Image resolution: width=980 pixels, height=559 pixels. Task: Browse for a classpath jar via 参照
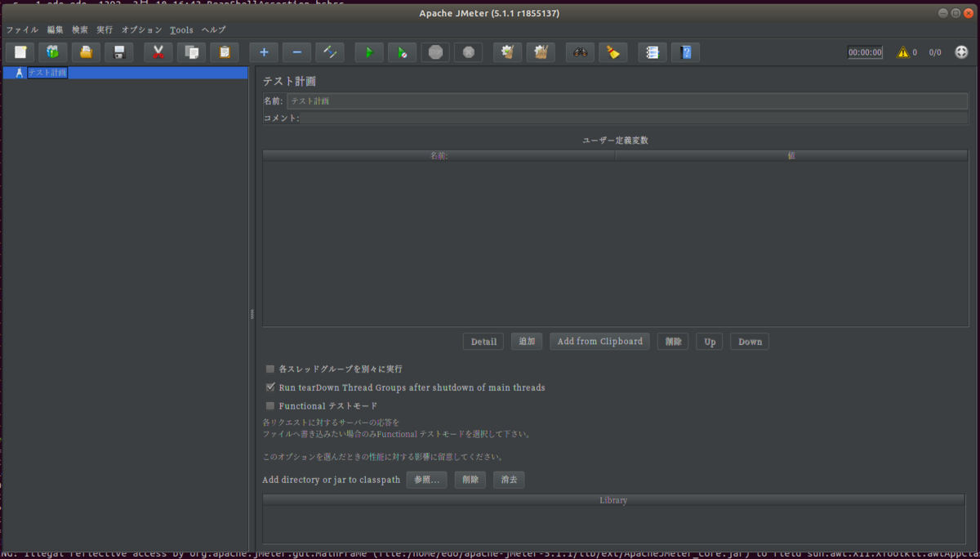click(x=425, y=480)
